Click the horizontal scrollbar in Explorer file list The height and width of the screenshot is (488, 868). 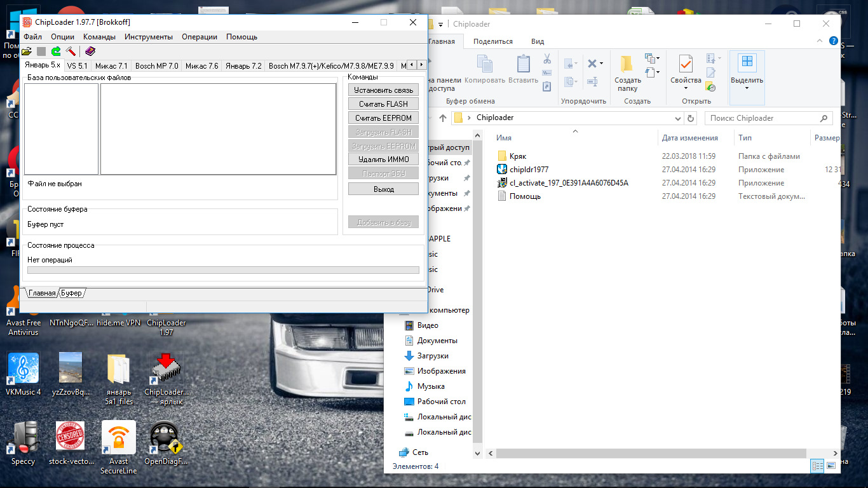(653, 454)
